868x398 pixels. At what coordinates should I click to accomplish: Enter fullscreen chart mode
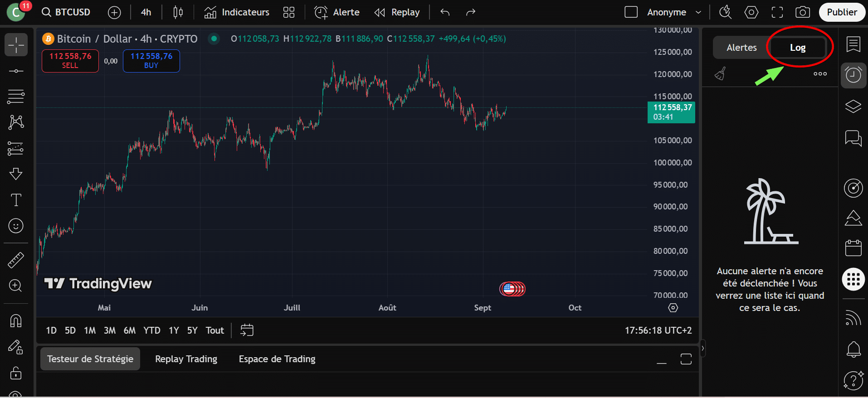click(x=777, y=12)
